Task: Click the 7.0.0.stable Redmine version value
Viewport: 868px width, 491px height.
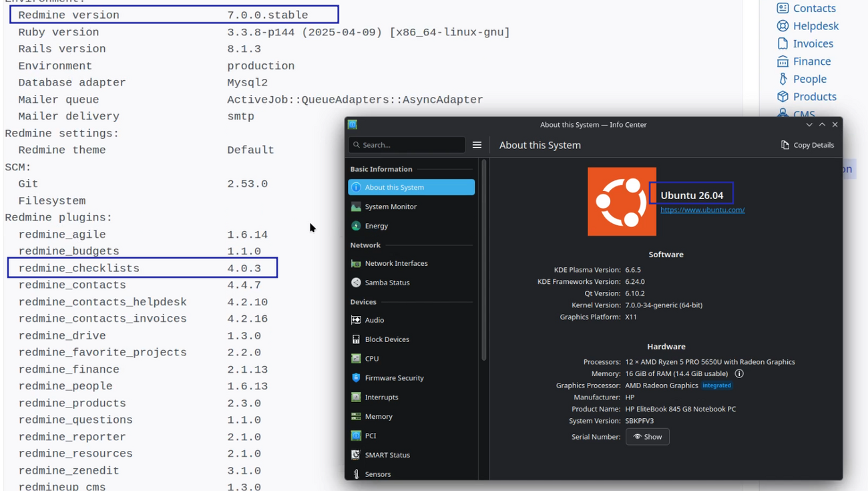Action: coord(268,15)
